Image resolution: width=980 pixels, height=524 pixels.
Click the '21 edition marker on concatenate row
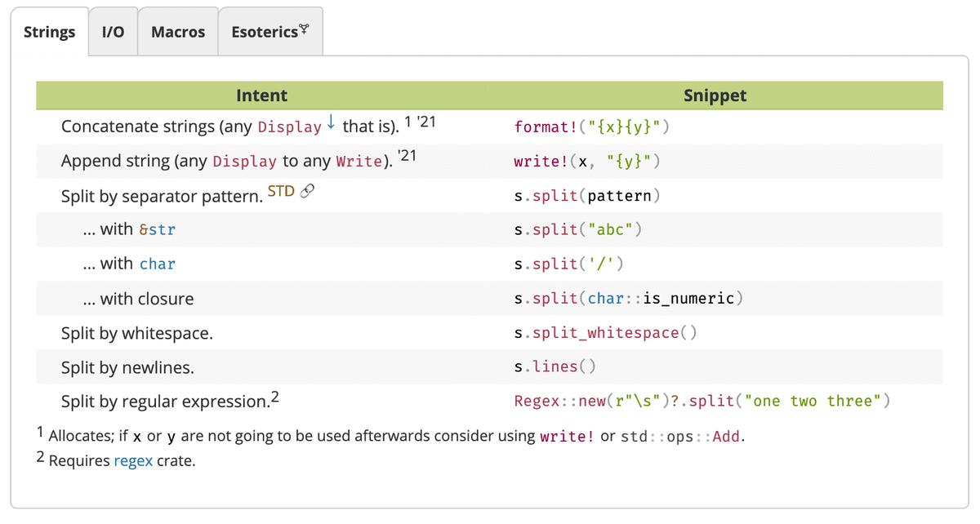430,123
